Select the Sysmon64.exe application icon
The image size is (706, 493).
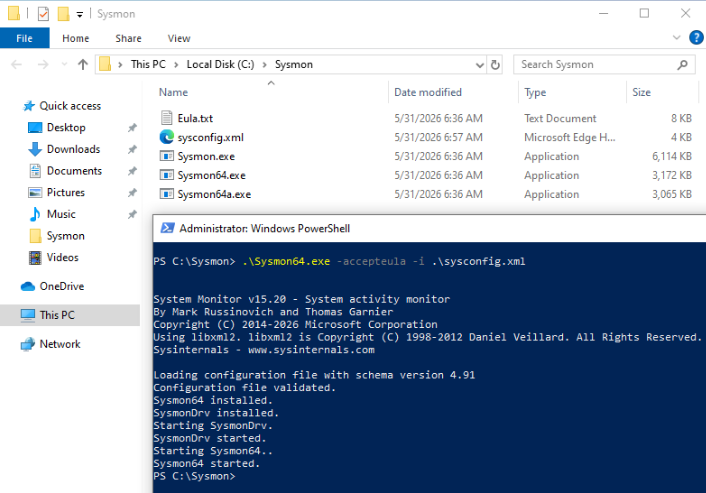pos(167,175)
